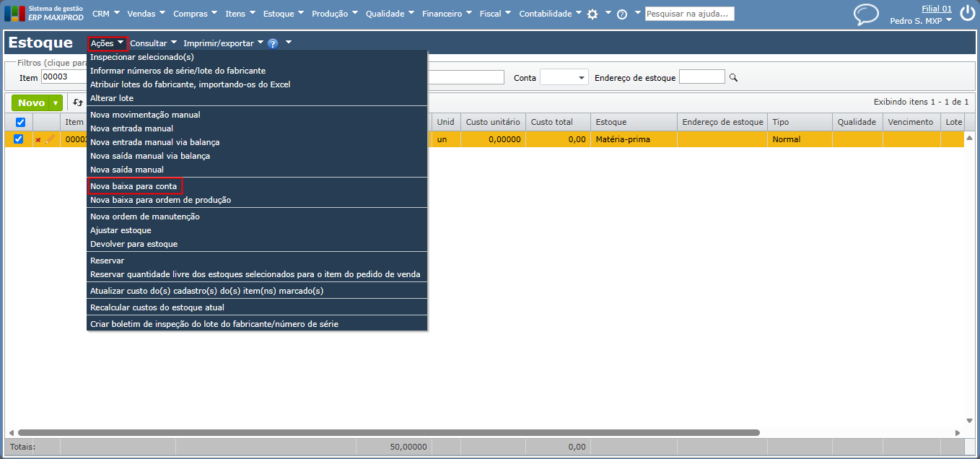980x459 pixels.
Task: Uncheck the selected stock row checkbox
Action: [19, 139]
